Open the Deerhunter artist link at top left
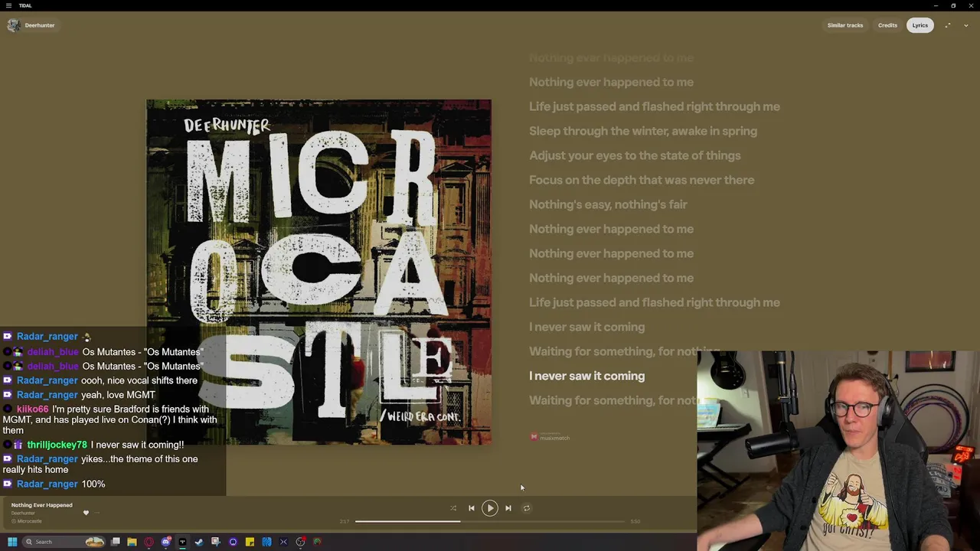 (x=40, y=25)
